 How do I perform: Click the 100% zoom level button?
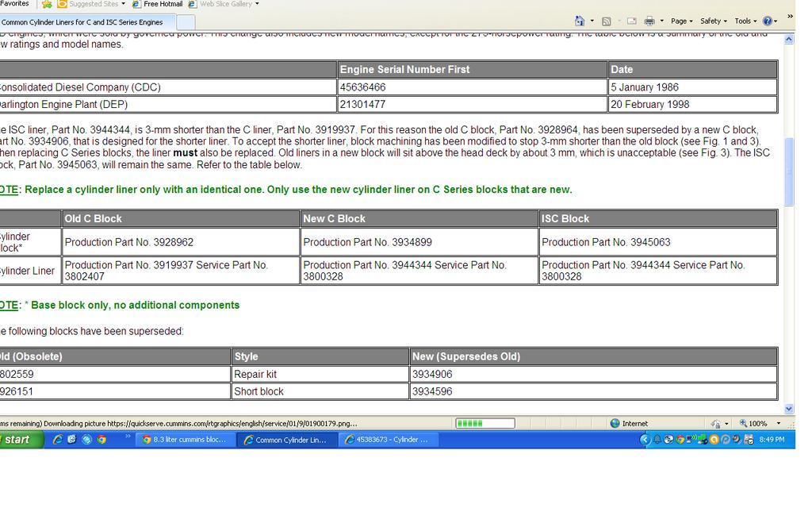(753, 424)
